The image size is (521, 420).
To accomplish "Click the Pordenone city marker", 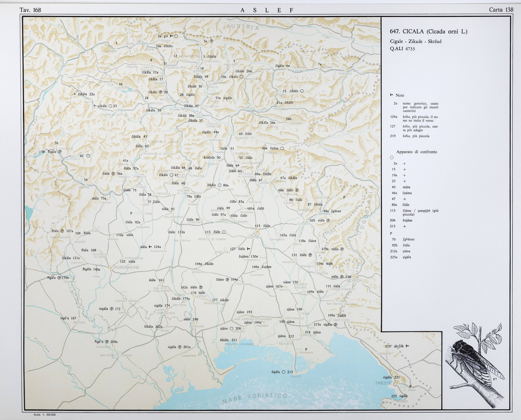I will 111,268.
